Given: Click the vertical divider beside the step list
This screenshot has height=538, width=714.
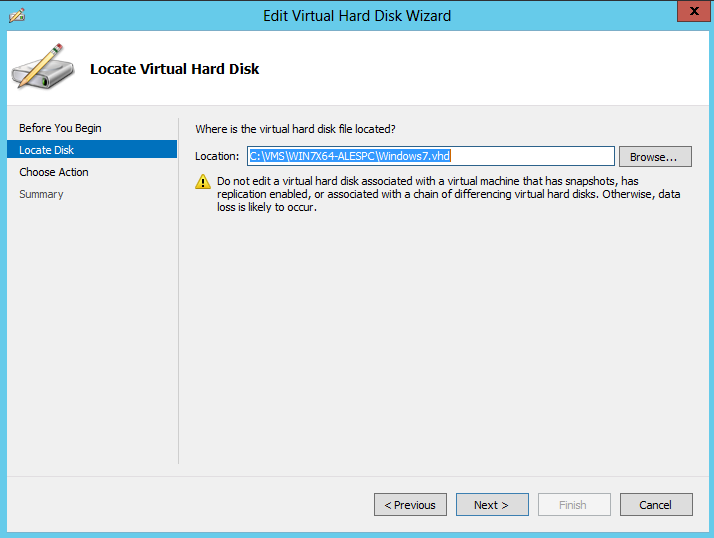Looking at the screenshot, I should point(179,290).
